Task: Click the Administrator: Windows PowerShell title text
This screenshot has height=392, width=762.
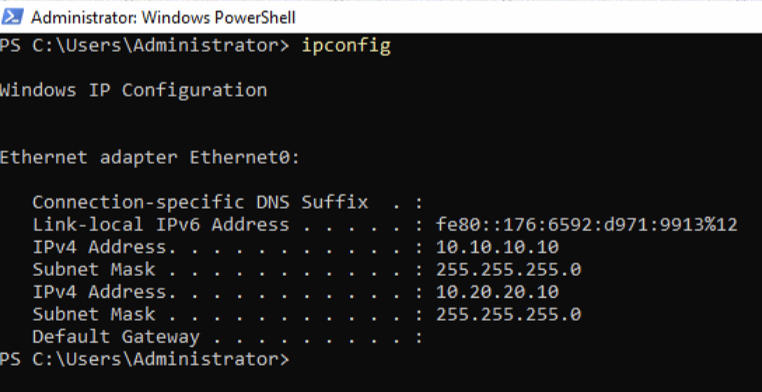Action: [163, 18]
